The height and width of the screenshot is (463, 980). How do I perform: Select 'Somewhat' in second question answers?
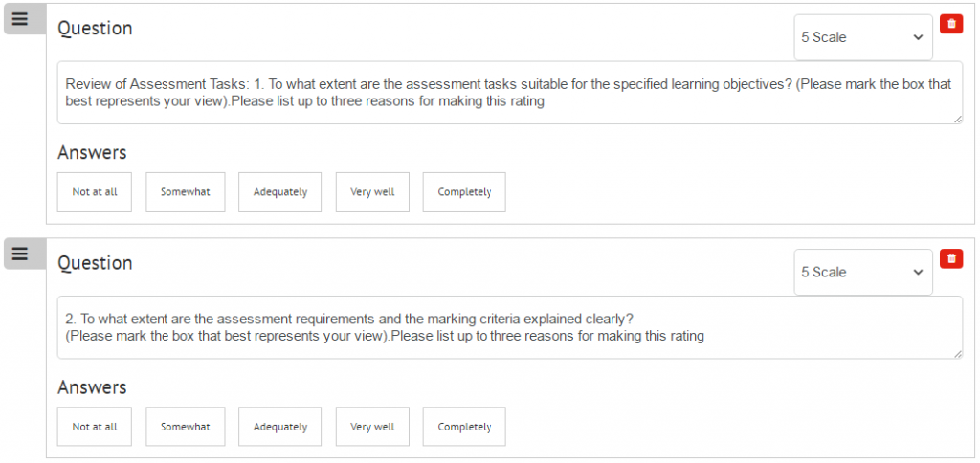tap(186, 428)
